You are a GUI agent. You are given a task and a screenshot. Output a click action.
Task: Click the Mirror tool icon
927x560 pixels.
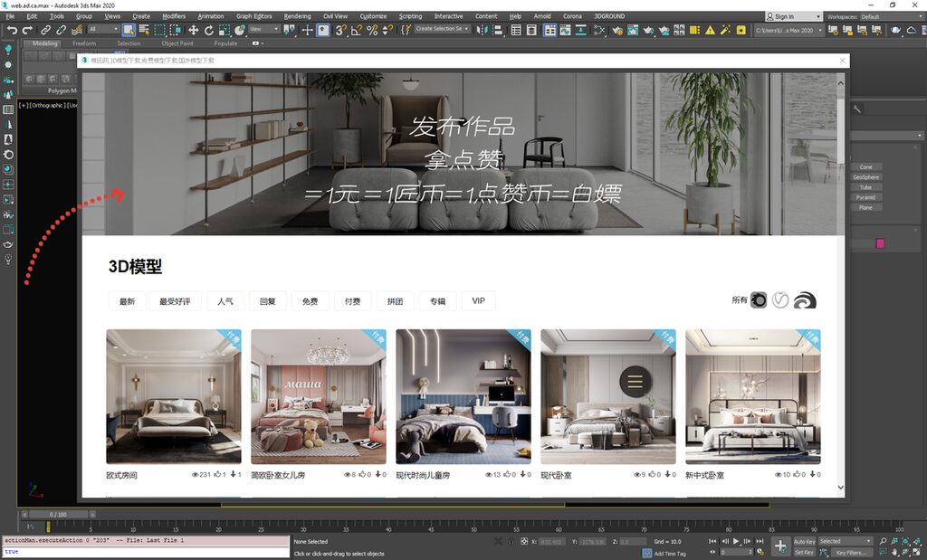tap(482, 30)
